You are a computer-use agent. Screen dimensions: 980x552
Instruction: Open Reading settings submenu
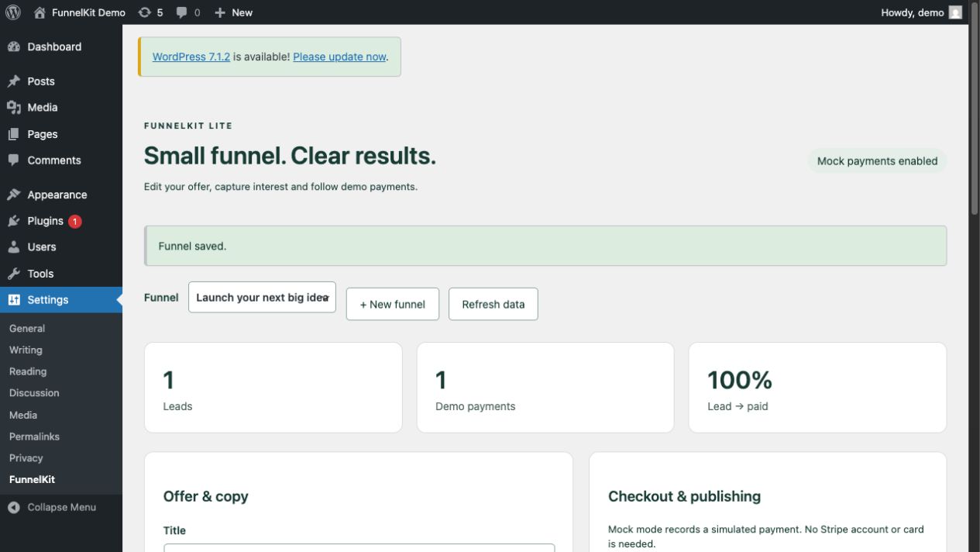pos(28,372)
